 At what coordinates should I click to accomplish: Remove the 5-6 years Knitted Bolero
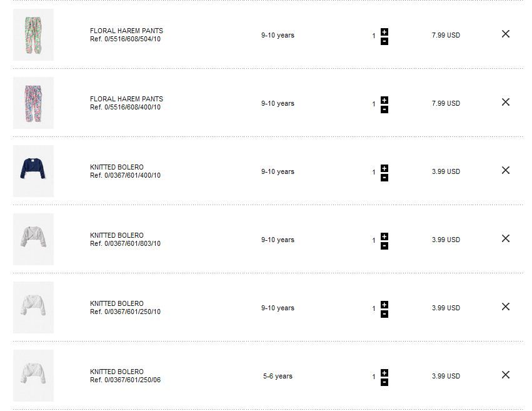coord(506,375)
